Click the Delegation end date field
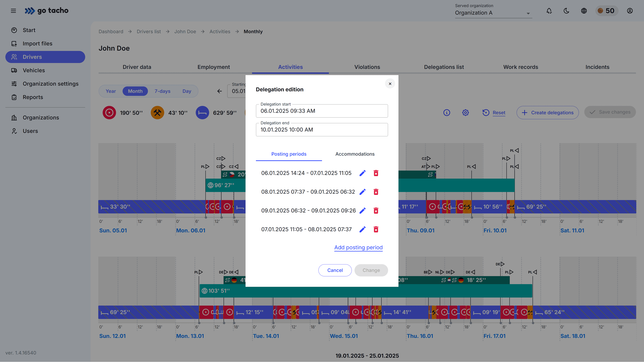The image size is (644, 362). (x=322, y=129)
